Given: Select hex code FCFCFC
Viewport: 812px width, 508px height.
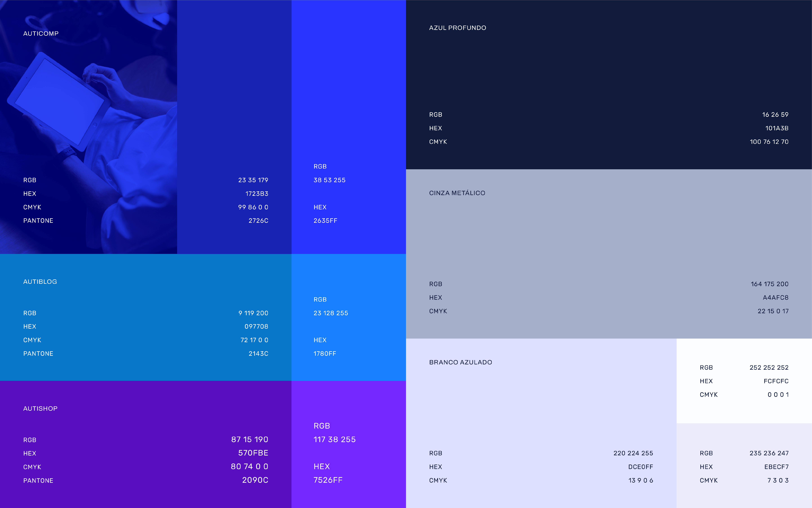Looking at the screenshot, I should [x=776, y=381].
